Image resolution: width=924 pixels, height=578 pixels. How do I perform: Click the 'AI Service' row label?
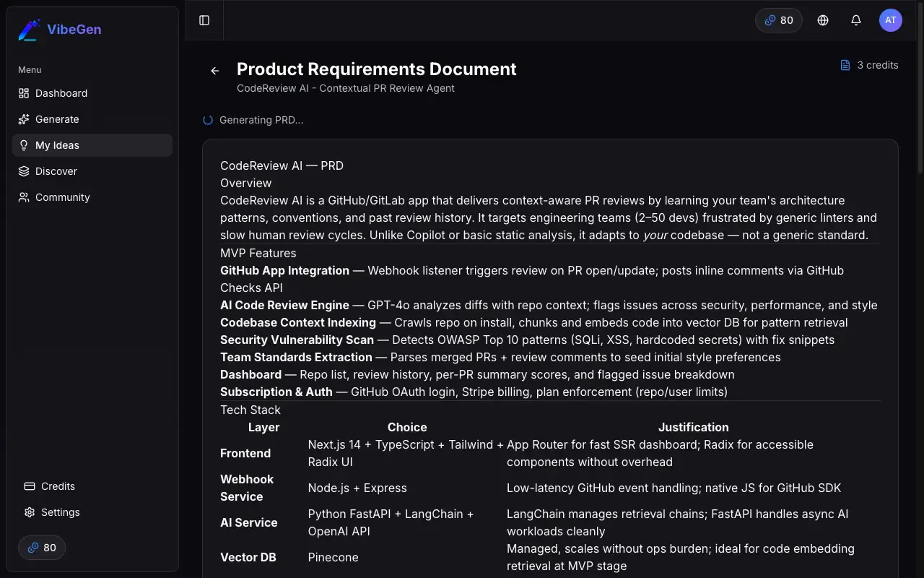(249, 522)
